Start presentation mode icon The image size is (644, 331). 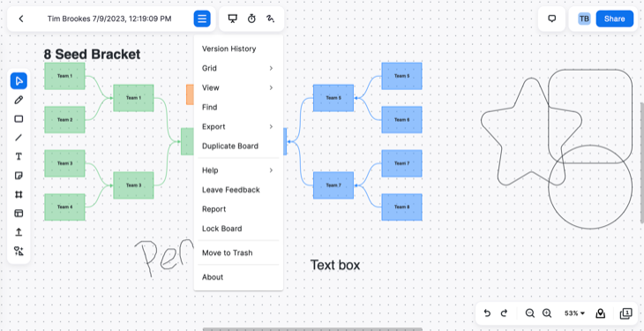(x=233, y=19)
